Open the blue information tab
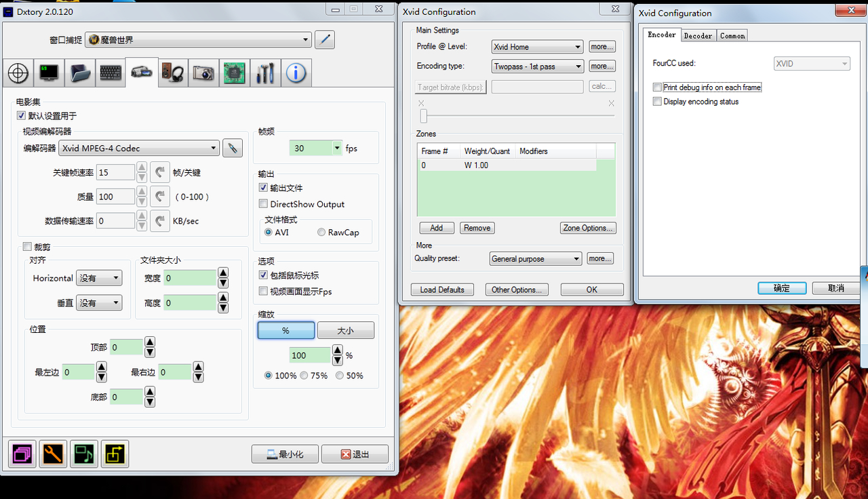 pos(296,73)
